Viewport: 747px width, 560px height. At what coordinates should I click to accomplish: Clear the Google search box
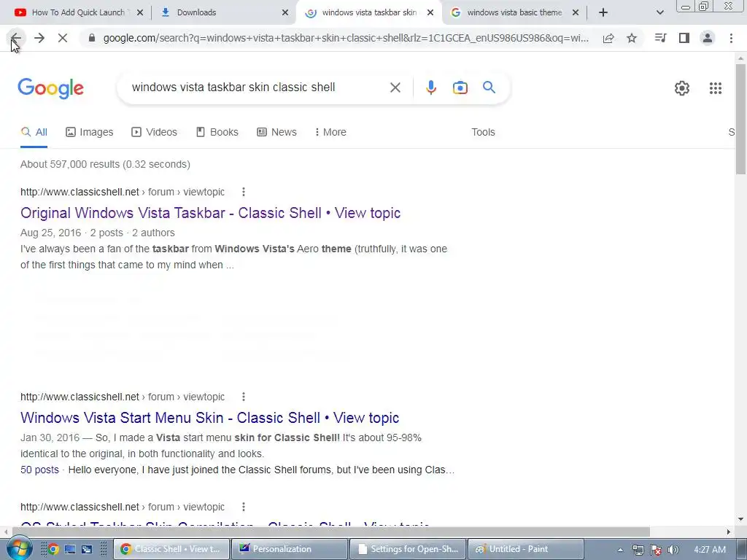tap(395, 87)
